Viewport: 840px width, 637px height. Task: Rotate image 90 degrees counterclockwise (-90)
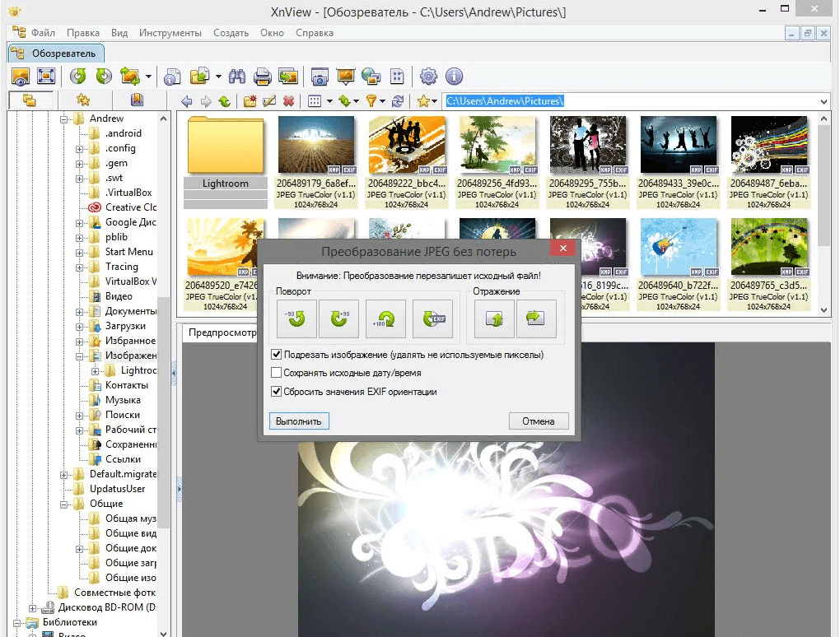(x=296, y=318)
